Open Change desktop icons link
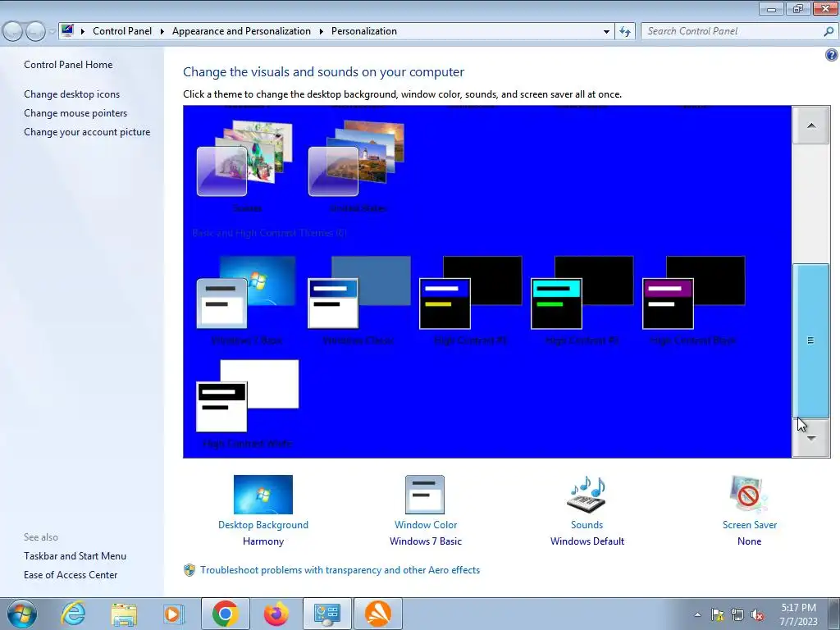The height and width of the screenshot is (630, 840). (72, 94)
